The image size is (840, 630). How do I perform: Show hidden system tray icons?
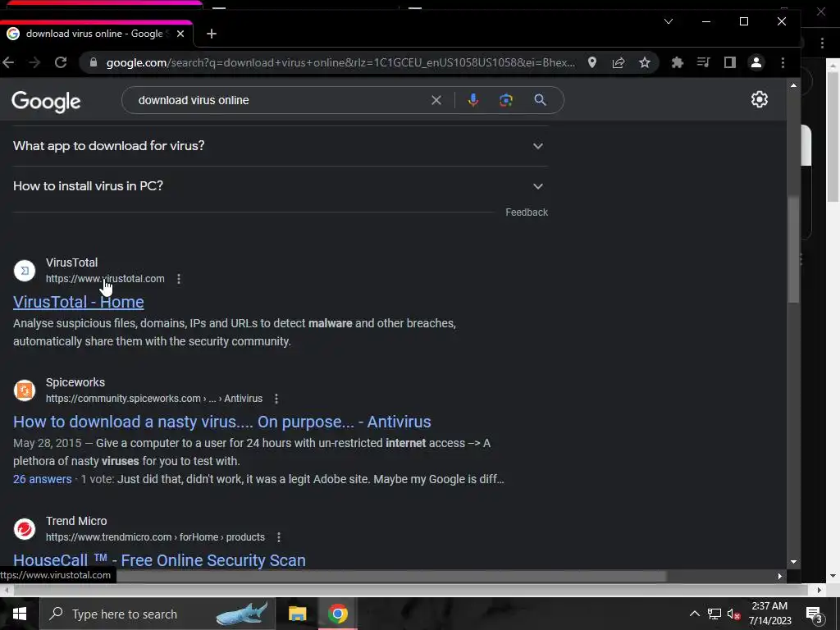click(x=694, y=614)
